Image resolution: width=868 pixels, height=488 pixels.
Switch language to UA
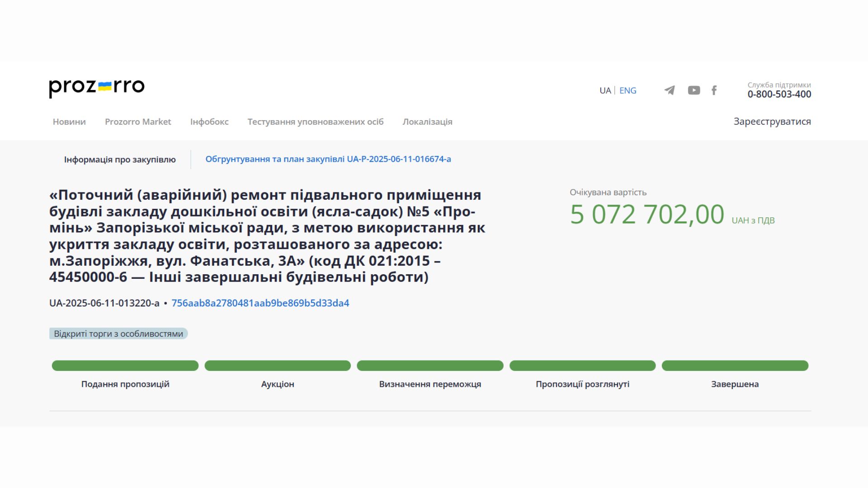(605, 90)
